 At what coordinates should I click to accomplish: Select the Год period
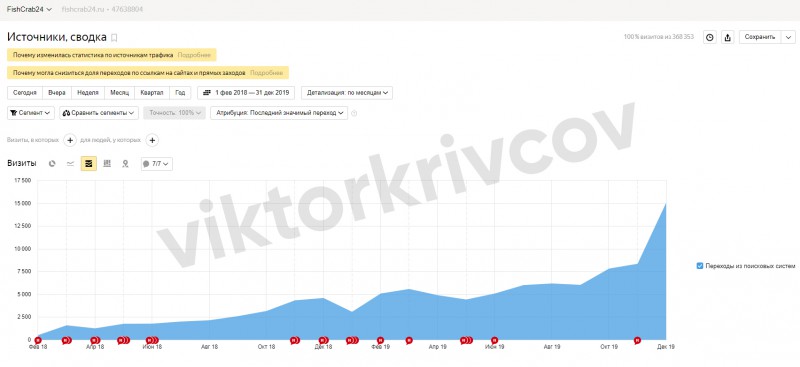tap(180, 93)
